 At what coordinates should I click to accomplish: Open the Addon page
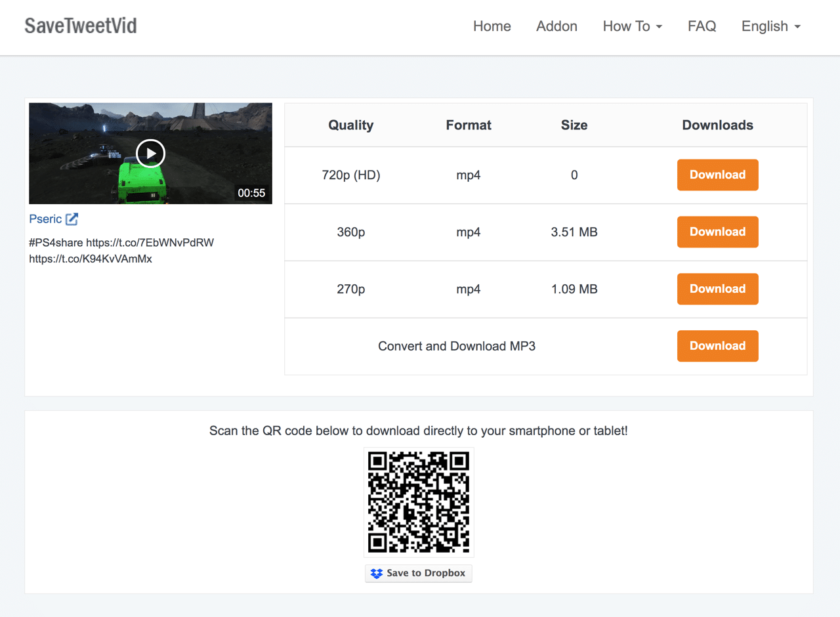[x=556, y=26]
